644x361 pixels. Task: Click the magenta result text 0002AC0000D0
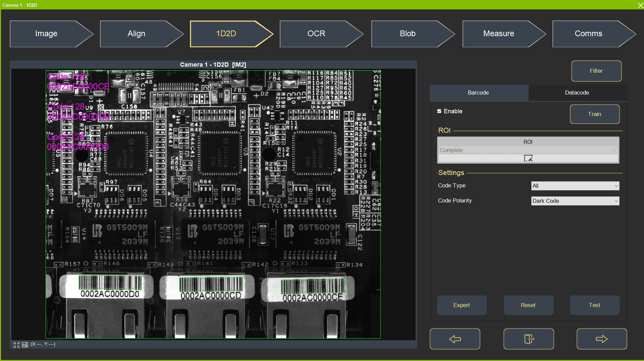pyautogui.click(x=78, y=147)
